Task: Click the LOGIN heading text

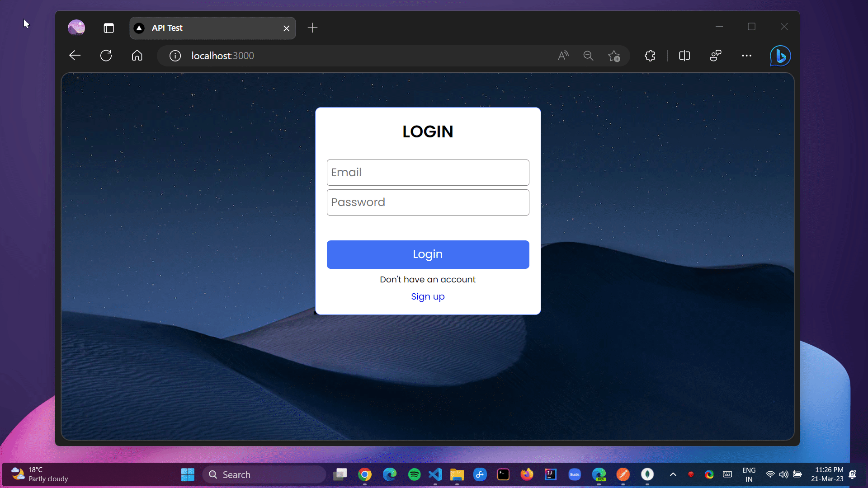Action: (x=428, y=131)
